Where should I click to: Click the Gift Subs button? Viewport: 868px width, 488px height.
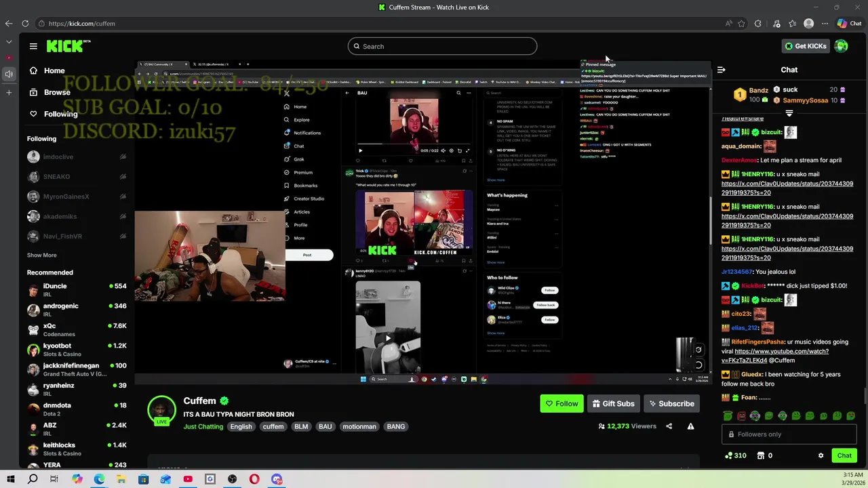point(613,403)
